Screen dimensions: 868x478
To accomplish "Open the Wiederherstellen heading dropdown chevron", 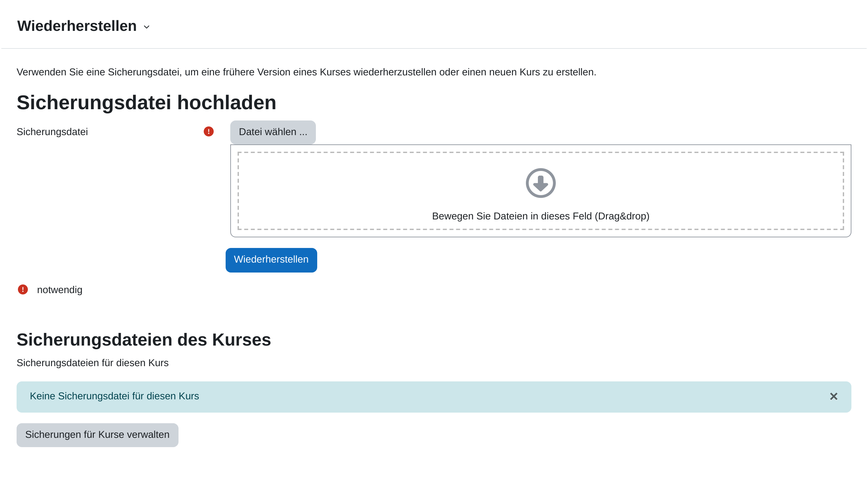I will coord(147,27).
